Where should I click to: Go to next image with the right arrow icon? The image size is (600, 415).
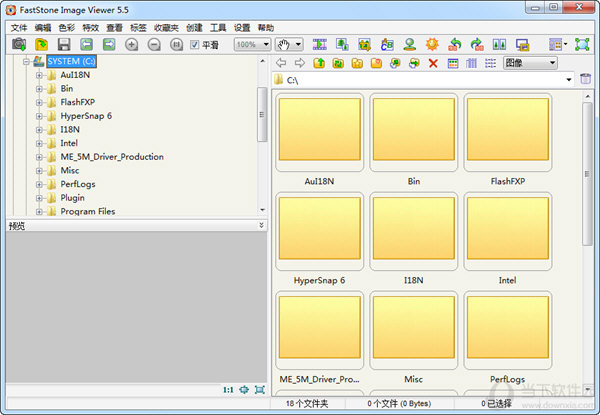click(x=109, y=44)
